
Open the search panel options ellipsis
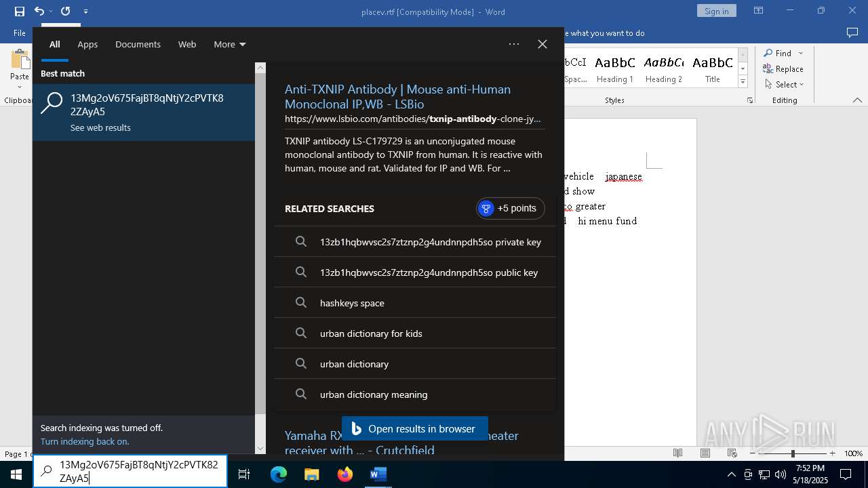click(x=514, y=44)
